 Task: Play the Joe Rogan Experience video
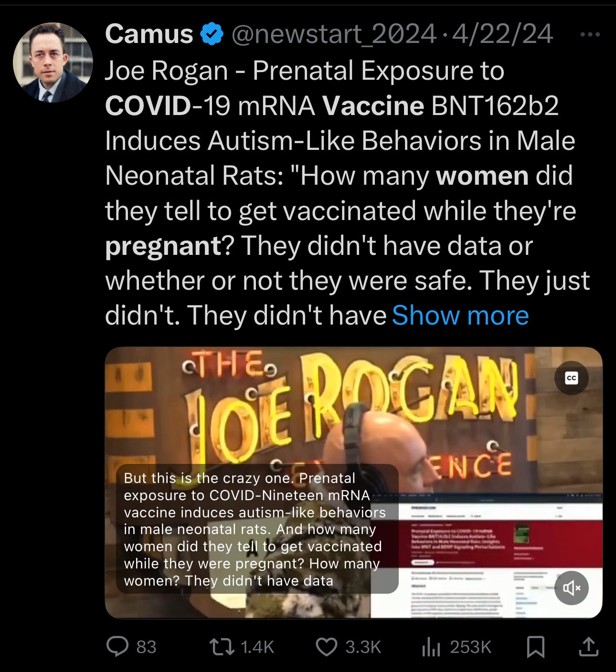[x=353, y=482]
